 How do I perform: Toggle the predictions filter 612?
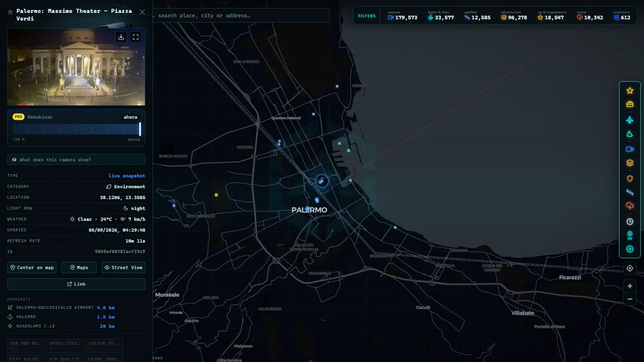point(622,16)
